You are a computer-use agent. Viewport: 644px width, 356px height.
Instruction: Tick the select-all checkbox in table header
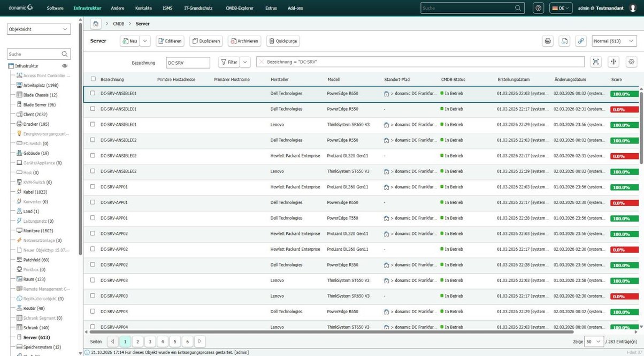[93, 79]
